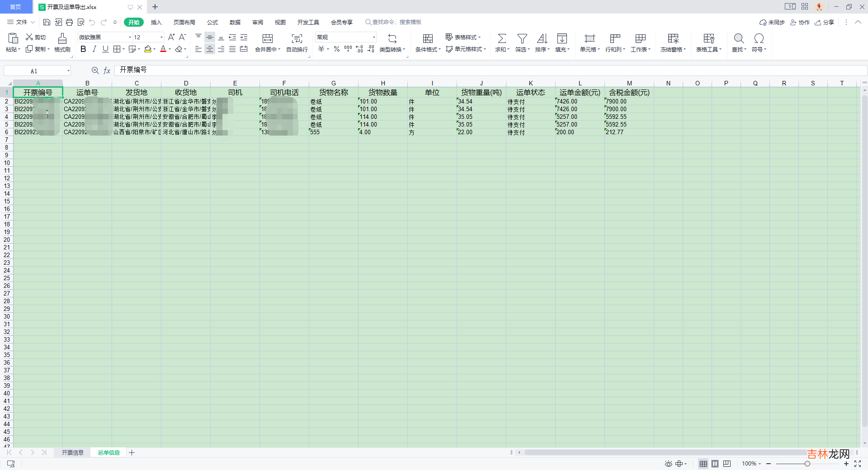The width and height of the screenshot is (868, 470).
Task: Click the Format Painter (格式刷) icon
Action: click(62, 39)
